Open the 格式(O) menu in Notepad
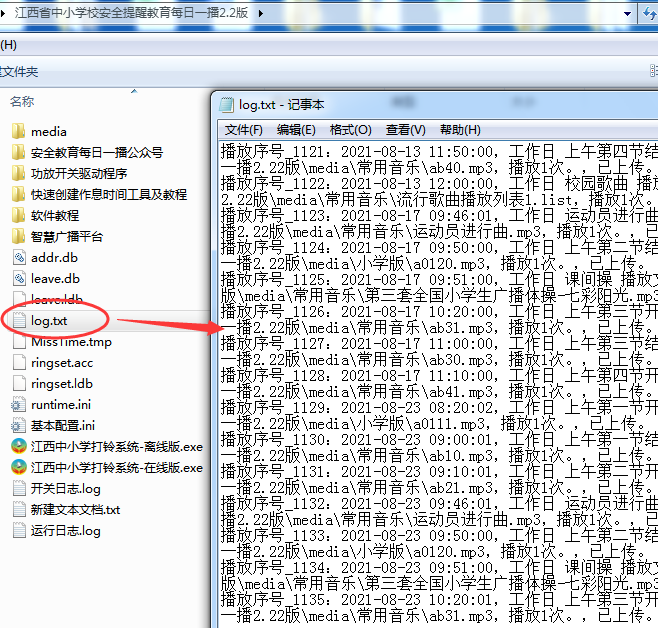The image size is (658, 628). 350,130
